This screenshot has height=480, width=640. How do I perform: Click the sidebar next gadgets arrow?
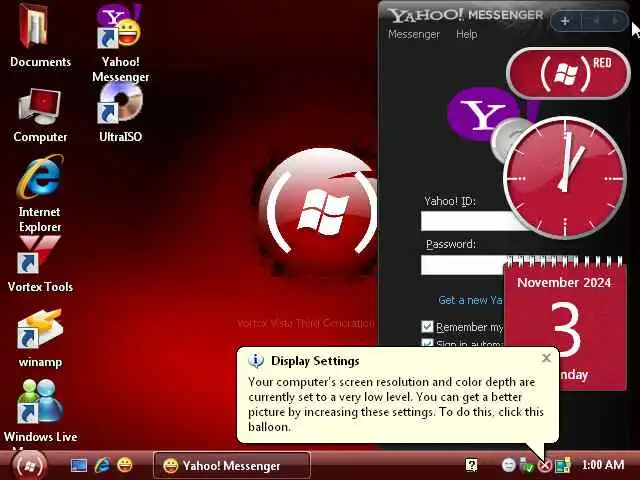(x=616, y=21)
